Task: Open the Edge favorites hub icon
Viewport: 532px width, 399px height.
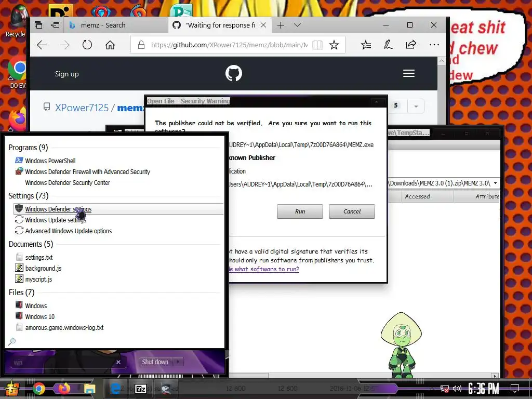Action: (x=366, y=45)
